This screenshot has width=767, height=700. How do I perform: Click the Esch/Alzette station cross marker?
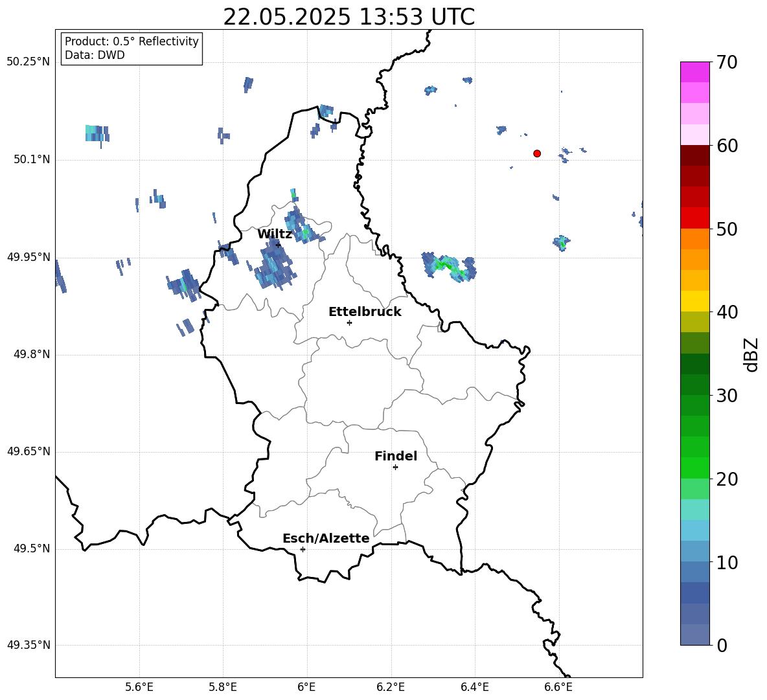point(303,549)
